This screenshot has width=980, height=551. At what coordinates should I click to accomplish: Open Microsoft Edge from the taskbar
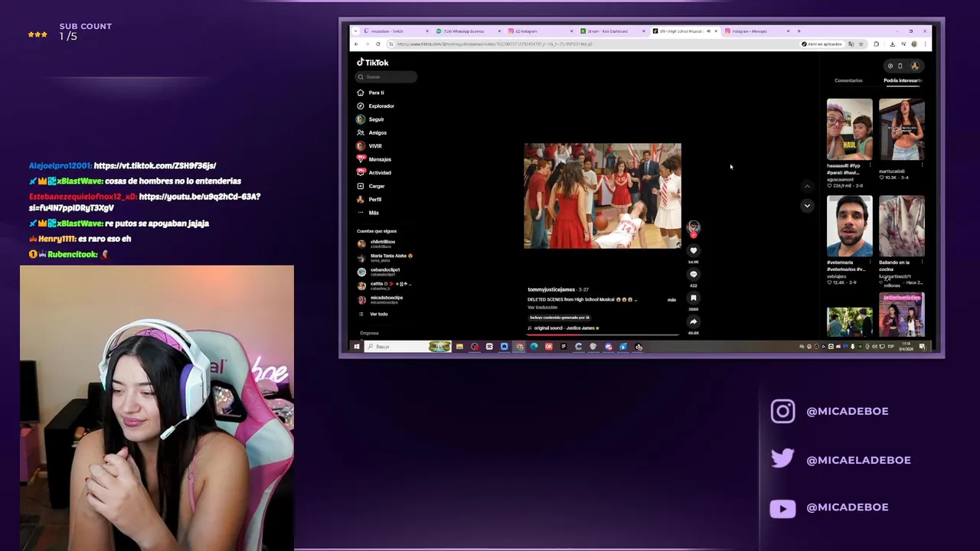point(534,347)
